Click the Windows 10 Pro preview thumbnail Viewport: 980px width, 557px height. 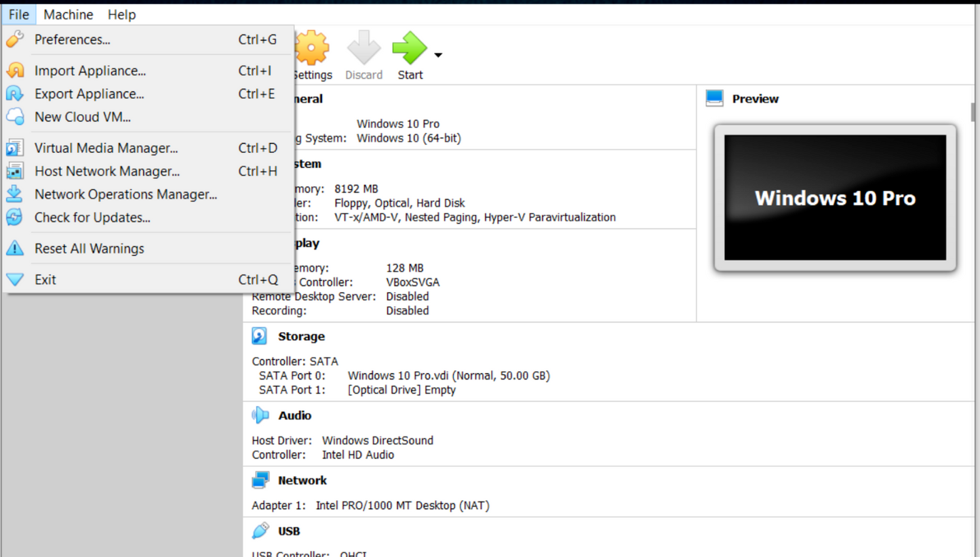click(x=835, y=198)
